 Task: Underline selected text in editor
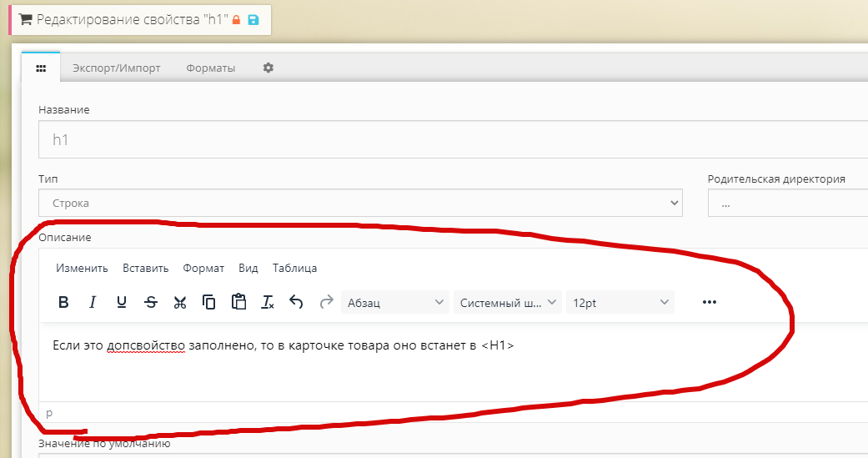[122, 302]
